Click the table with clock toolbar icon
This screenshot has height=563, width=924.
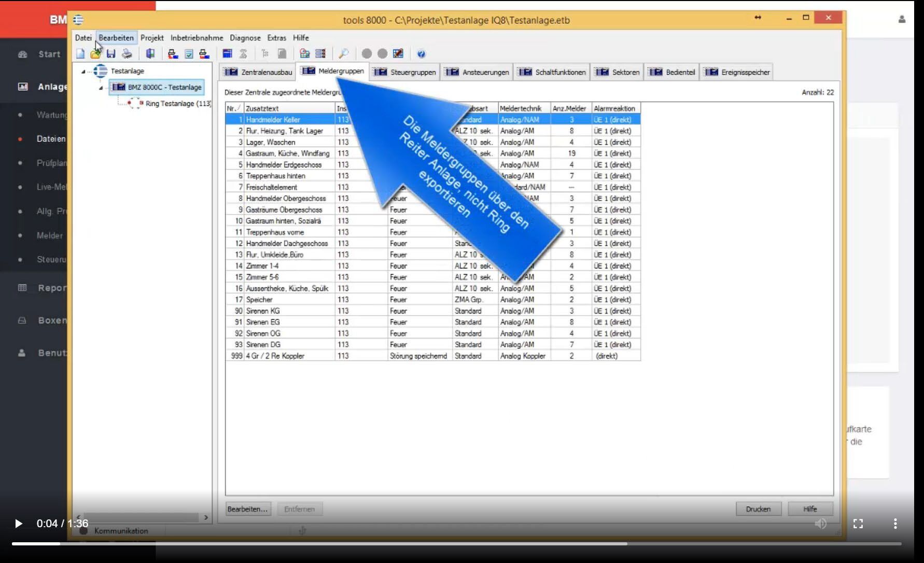click(x=305, y=53)
